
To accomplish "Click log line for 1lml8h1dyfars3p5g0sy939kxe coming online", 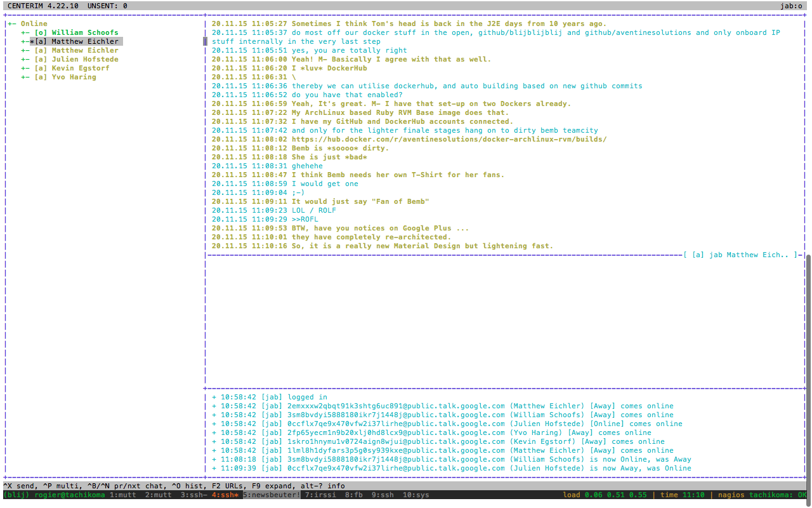I will pos(443,450).
